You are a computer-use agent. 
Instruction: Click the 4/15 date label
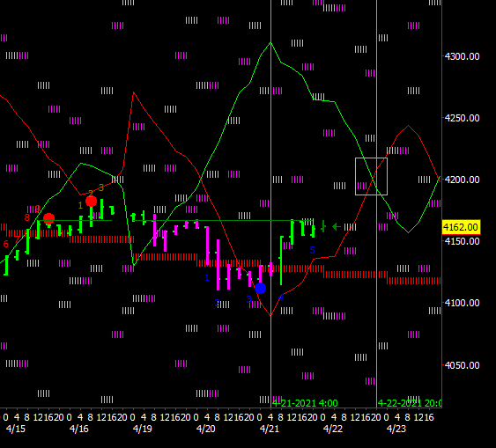click(x=16, y=429)
